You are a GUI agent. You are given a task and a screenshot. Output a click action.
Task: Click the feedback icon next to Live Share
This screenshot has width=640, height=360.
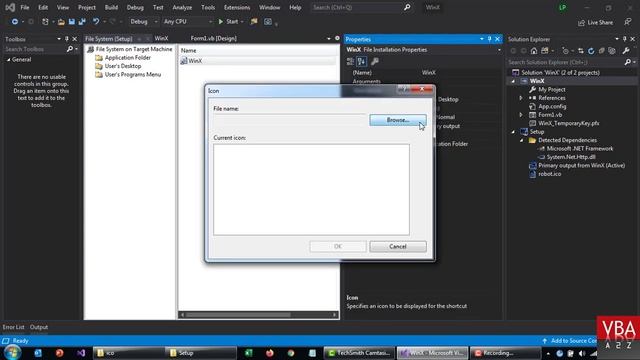(x=627, y=22)
